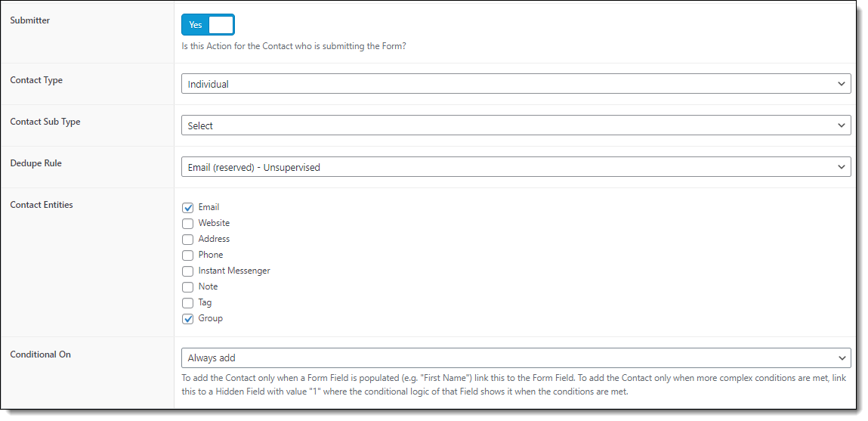The height and width of the screenshot is (421, 868).
Task: Click the Contact Type label
Action: pos(36,80)
